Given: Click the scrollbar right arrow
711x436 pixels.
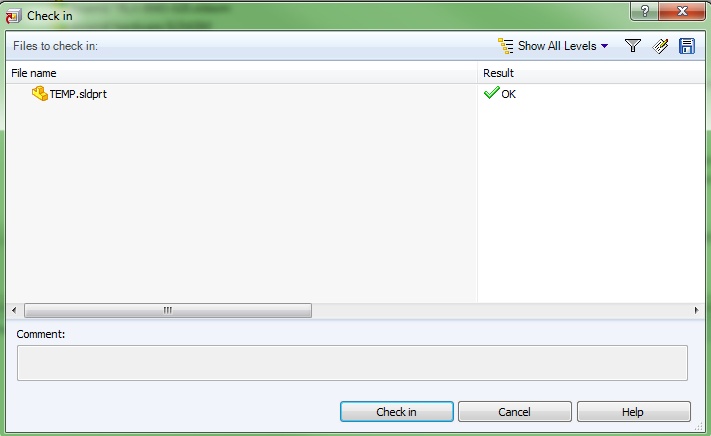Looking at the screenshot, I should 696,310.
